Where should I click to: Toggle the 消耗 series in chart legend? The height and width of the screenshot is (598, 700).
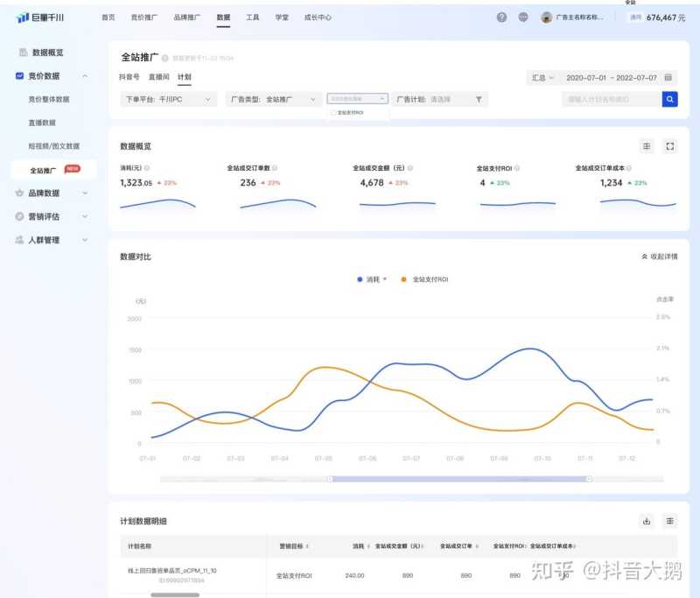[x=371, y=279]
